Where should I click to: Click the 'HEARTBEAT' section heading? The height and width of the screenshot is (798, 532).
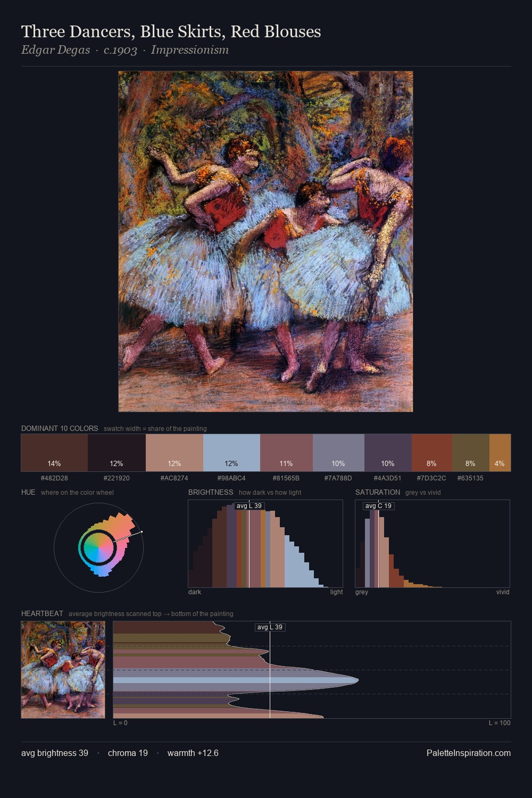click(42, 613)
